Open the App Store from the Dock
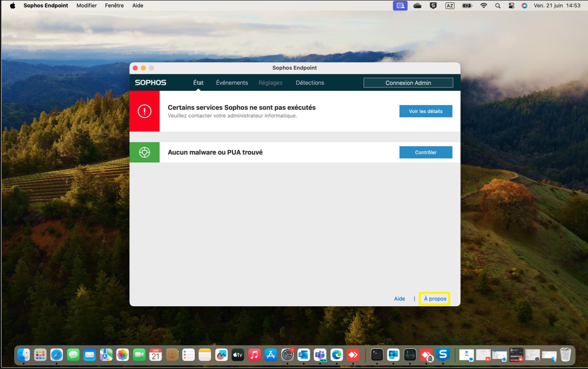Image resolution: width=588 pixels, height=369 pixels. 271,355
